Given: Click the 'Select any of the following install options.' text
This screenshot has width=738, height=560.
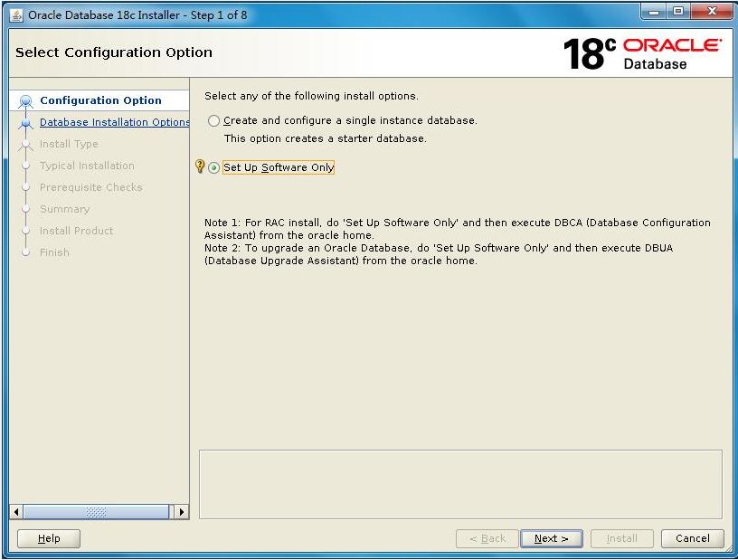Looking at the screenshot, I should tap(311, 96).
